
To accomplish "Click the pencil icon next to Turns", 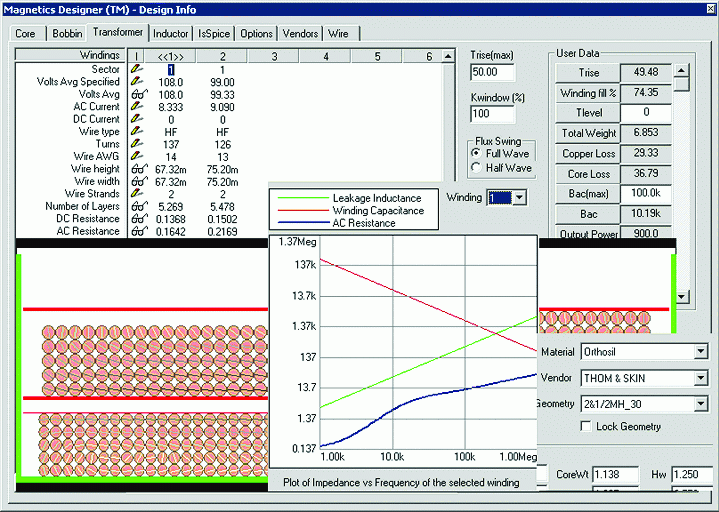I will coord(138,144).
